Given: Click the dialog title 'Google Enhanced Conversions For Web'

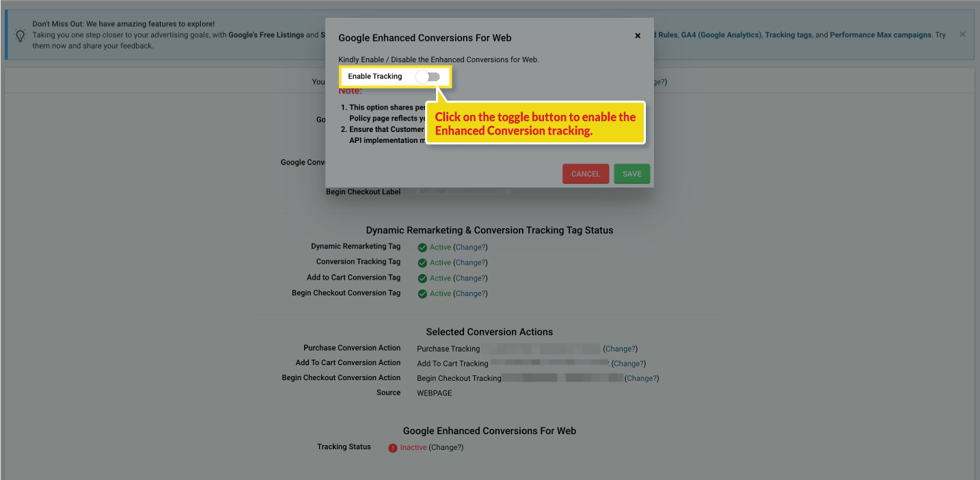Looking at the screenshot, I should (x=425, y=38).
